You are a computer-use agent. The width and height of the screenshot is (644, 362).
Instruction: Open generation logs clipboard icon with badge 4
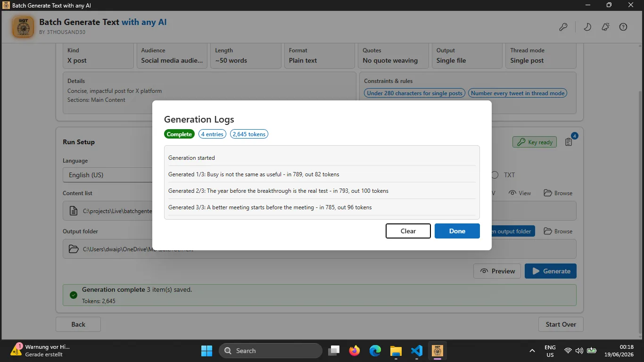pyautogui.click(x=569, y=142)
